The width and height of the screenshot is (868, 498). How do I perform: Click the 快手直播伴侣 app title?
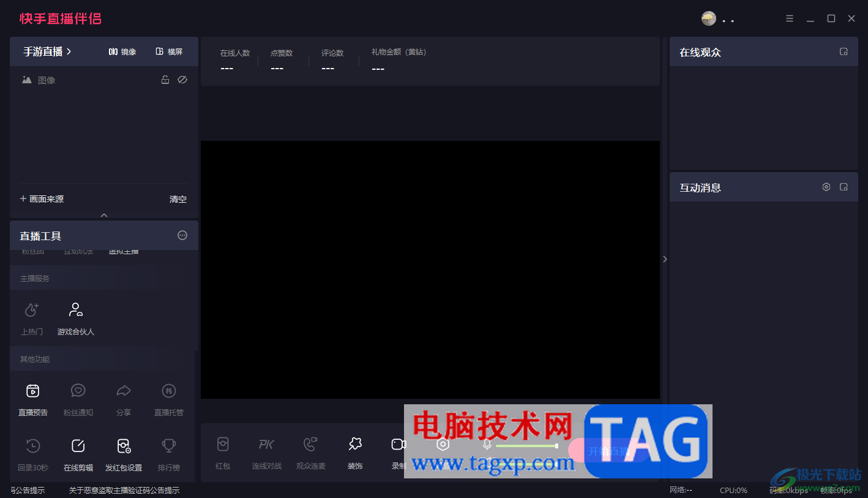coord(61,19)
